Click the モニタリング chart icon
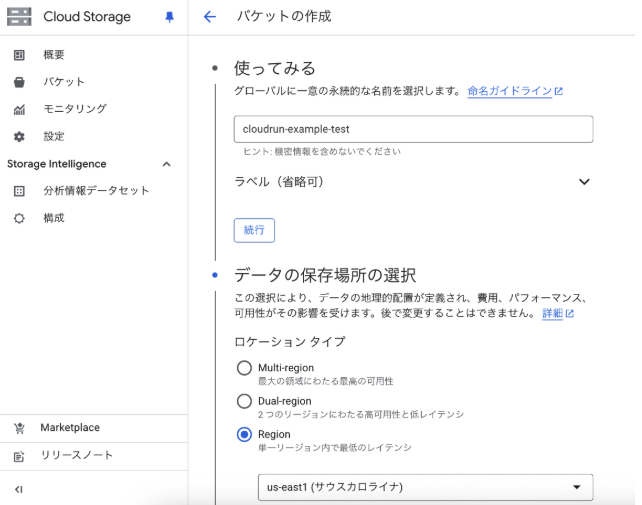This screenshot has width=642, height=505. point(19,109)
